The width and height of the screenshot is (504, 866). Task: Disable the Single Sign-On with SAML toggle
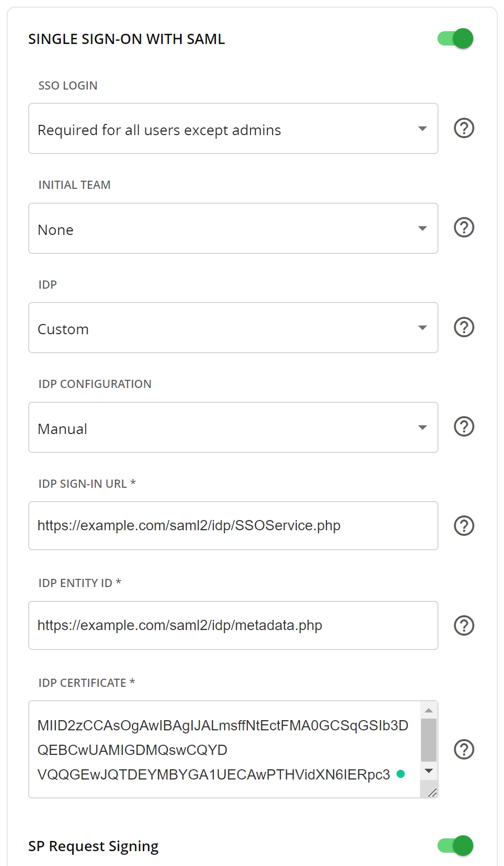coord(455,39)
